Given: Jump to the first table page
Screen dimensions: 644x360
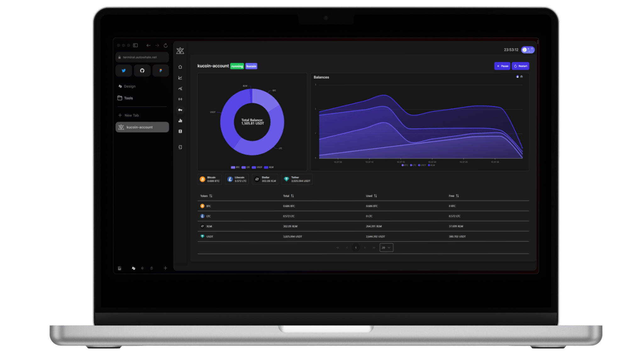Looking at the screenshot, I should [338, 248].
